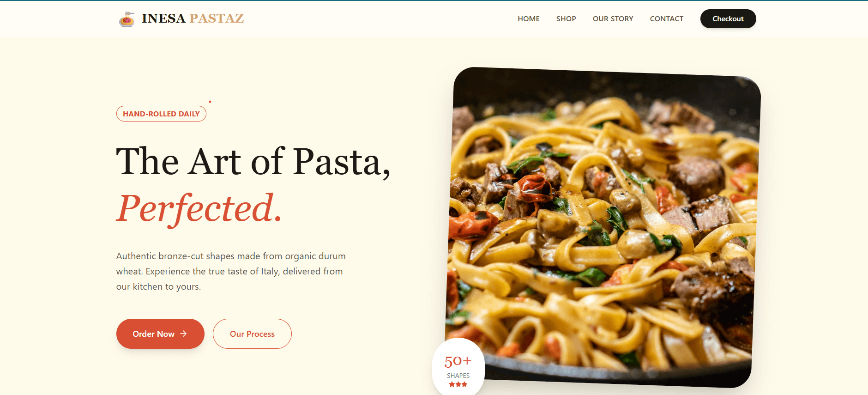The width and height of the screenshot is (868, 395).
Task: Click the arrow icon in Order Now
Action: tap(183, 334)
